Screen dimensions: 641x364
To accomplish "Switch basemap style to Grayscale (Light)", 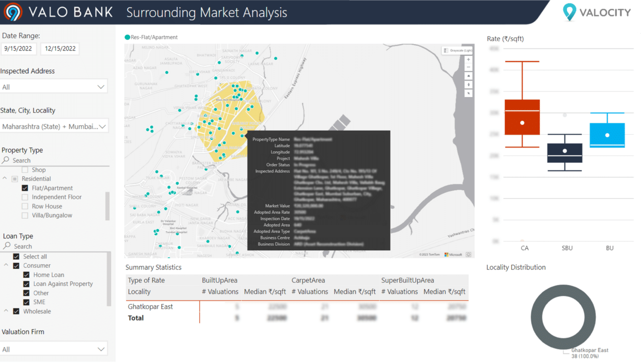I will (x=456, y=51).
